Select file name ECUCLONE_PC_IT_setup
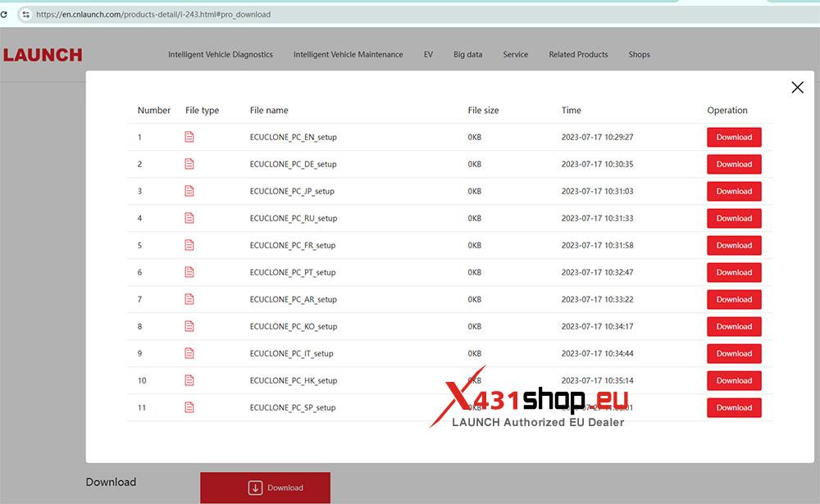The image size is (820, 504). click(291, 353)
